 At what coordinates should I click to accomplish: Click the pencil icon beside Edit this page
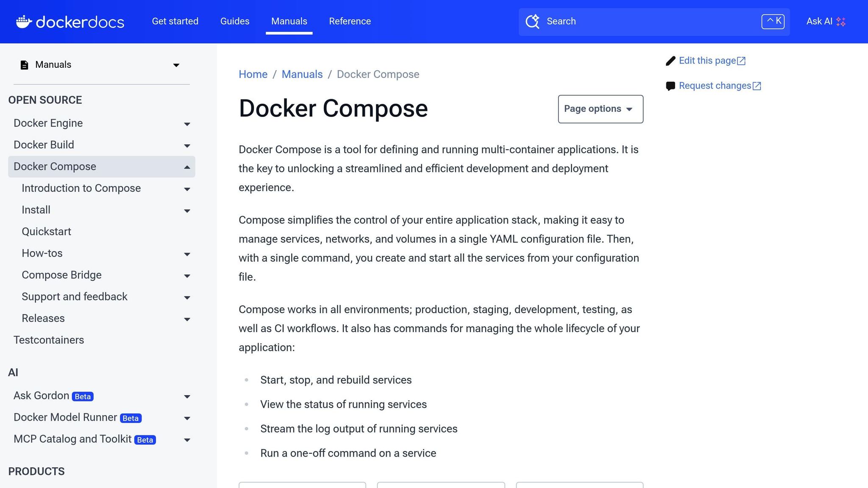pyautogui.click(x=670, y=61)
